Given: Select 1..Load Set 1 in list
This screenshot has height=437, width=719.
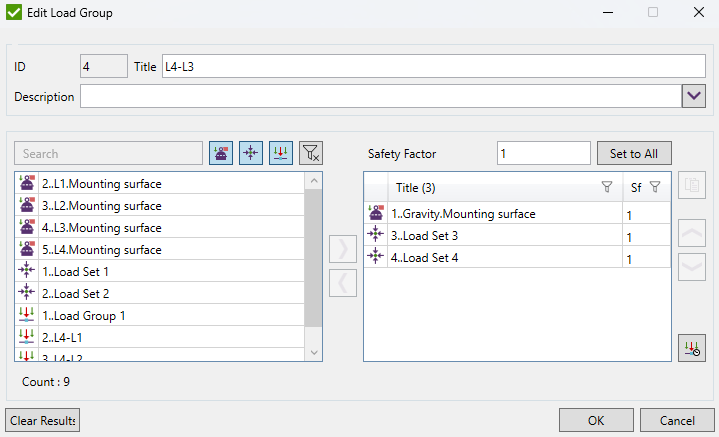Looking at the screenshot, I should (x=76, y=271).
